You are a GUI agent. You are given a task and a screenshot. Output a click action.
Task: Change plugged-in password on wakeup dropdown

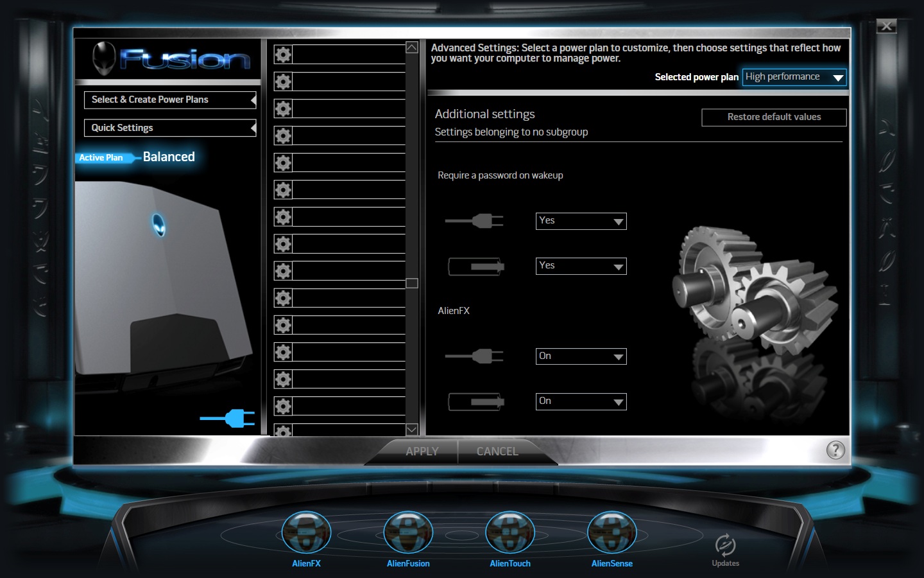click(581, 221)
